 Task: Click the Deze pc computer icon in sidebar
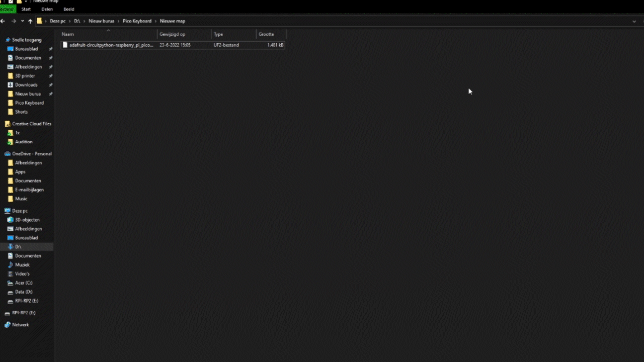pyautogui.click(x=8, y=211)
